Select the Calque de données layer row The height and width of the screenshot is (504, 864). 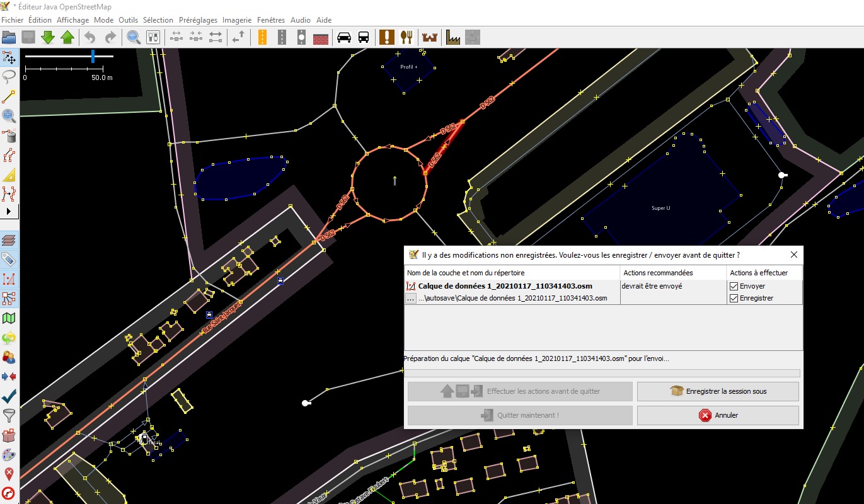pyautogui.click(x=505, y=286)
